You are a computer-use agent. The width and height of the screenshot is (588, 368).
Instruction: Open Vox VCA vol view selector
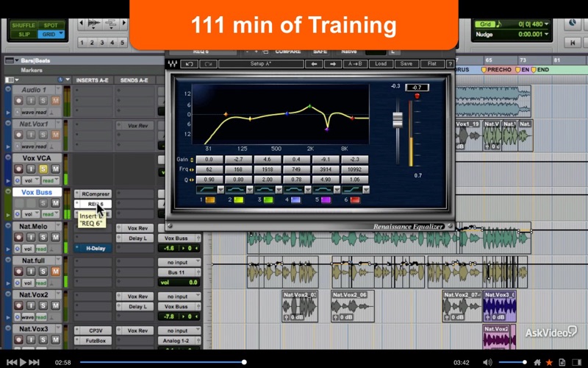[32, 180]
